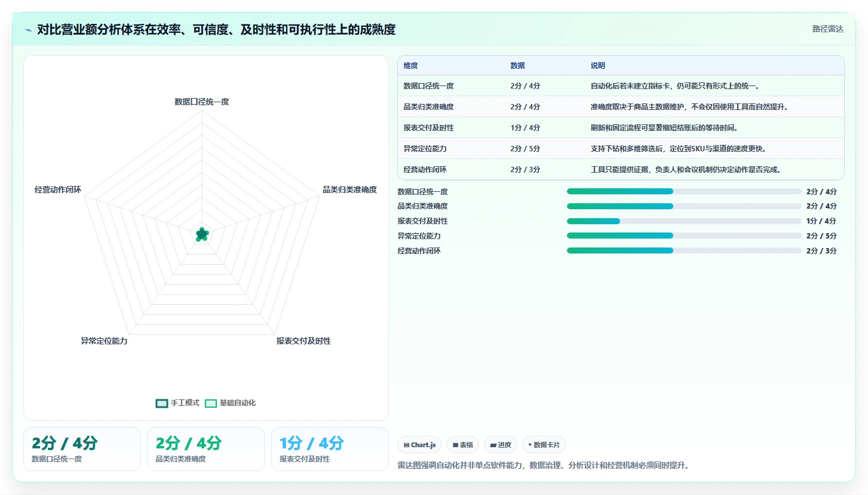
Task: Click the 2分 / 5分 value after the progress bar
Action: tap(821, 236)
